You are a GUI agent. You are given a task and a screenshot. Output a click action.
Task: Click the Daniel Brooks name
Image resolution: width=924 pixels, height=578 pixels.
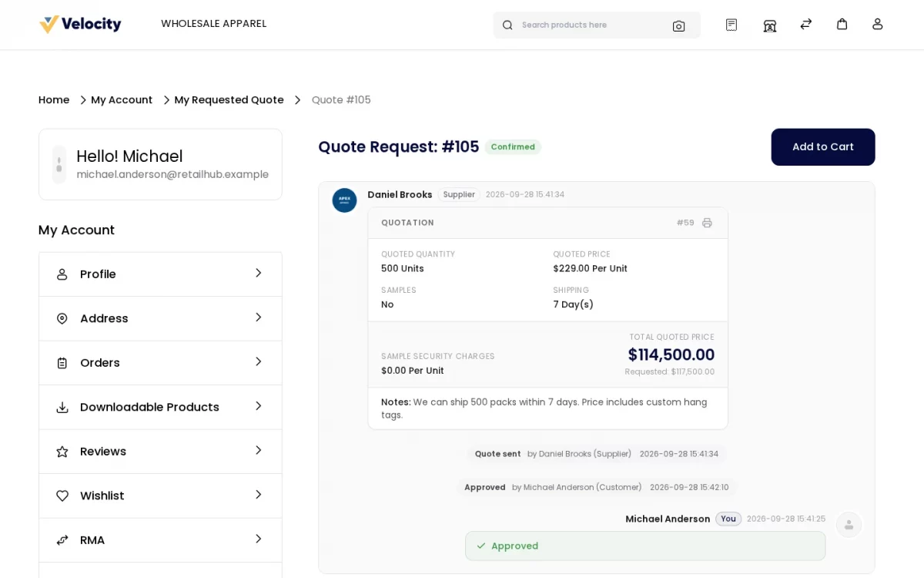pyautogui.click(x=400, y=195)
